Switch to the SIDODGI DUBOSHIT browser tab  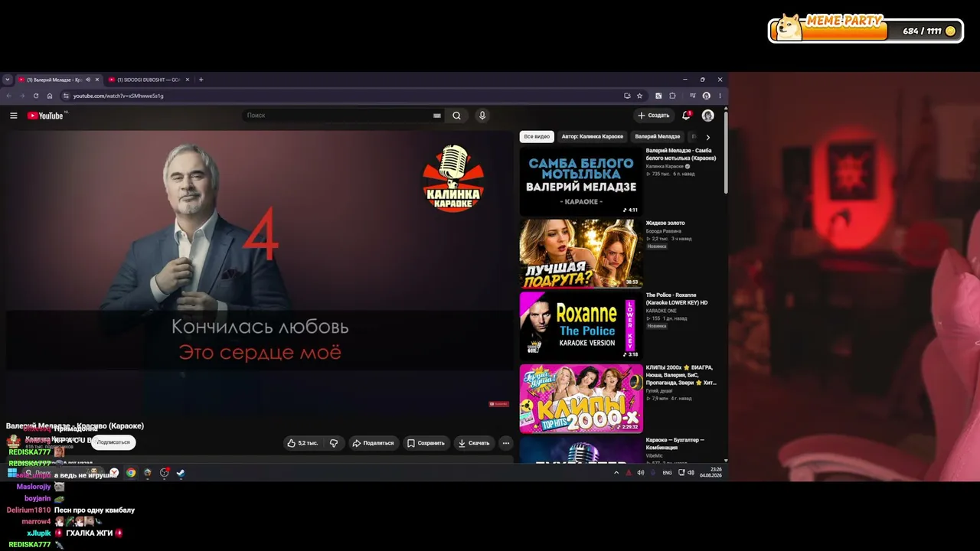(x=149, y=80)
